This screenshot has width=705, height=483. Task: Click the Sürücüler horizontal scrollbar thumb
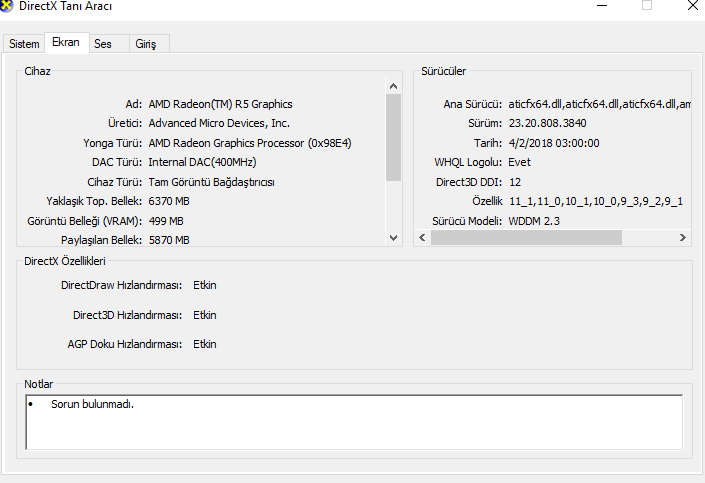(526, 237)
